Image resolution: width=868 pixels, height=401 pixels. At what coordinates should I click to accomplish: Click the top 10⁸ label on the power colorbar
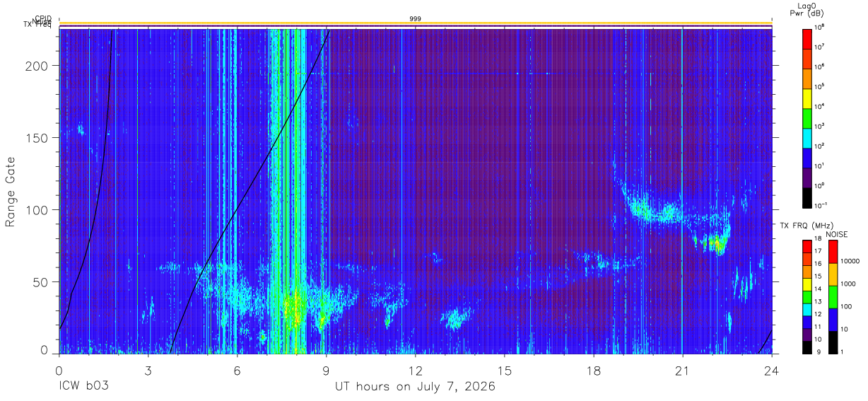(x=819, y=28)
